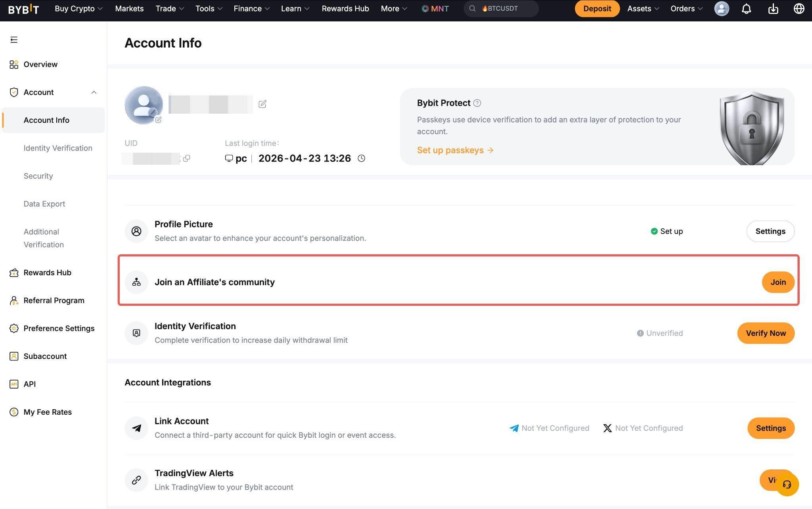Open login history clock icon
This screenshot has height=509, width=812.
tap(361, 158)
